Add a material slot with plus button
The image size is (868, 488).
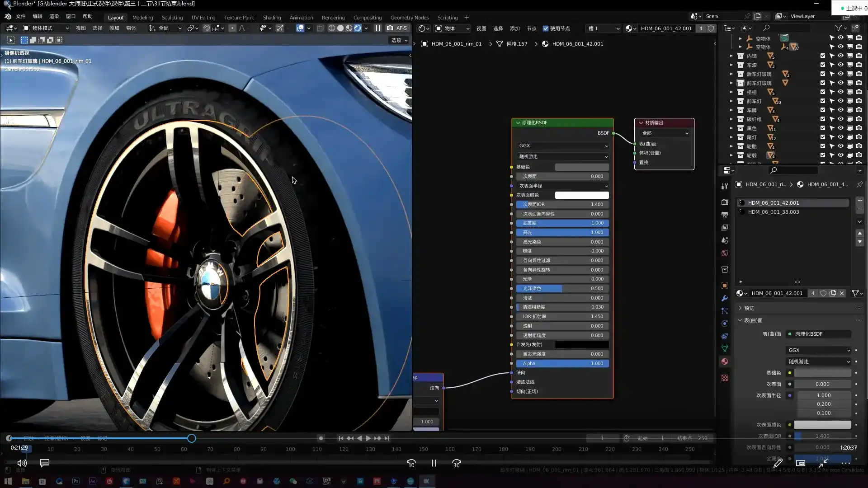coord(860,201)
